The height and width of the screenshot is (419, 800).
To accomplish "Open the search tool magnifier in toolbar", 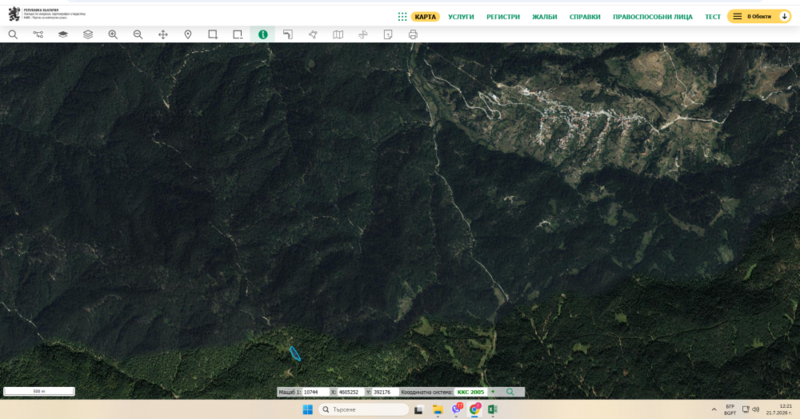I will [x=13, y=35].
